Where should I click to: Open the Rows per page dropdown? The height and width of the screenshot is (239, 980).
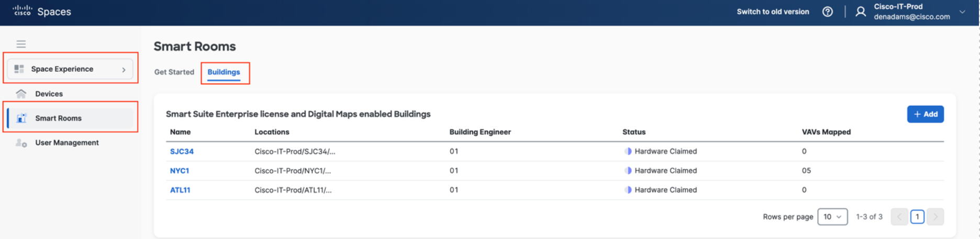click(832, 217)
